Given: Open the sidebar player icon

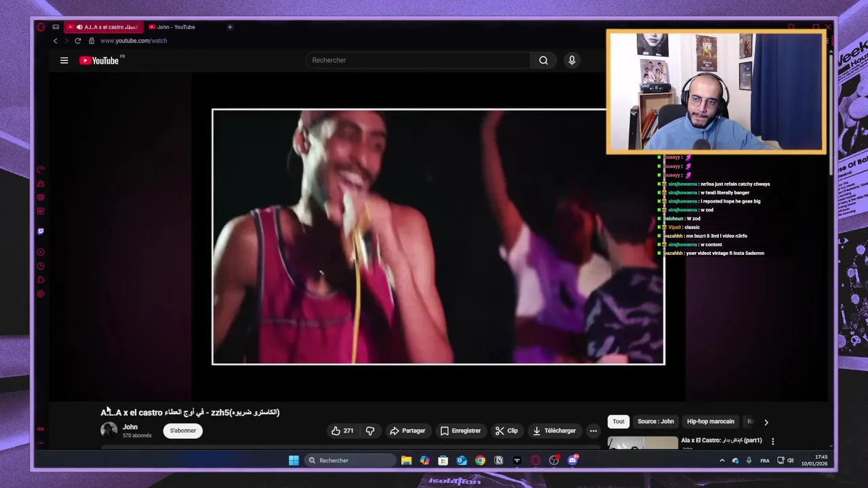Looking at the screenshot, I should pos(41,252).
